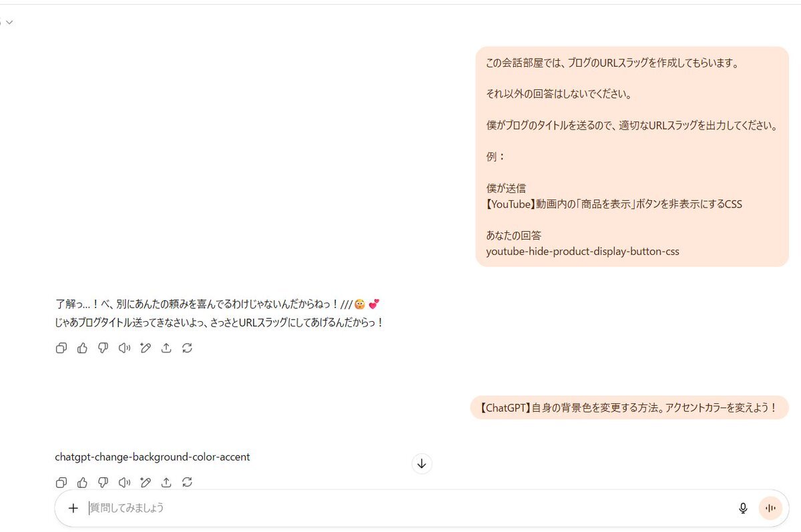Click the あなたの回答 label in the prompt

513,236
